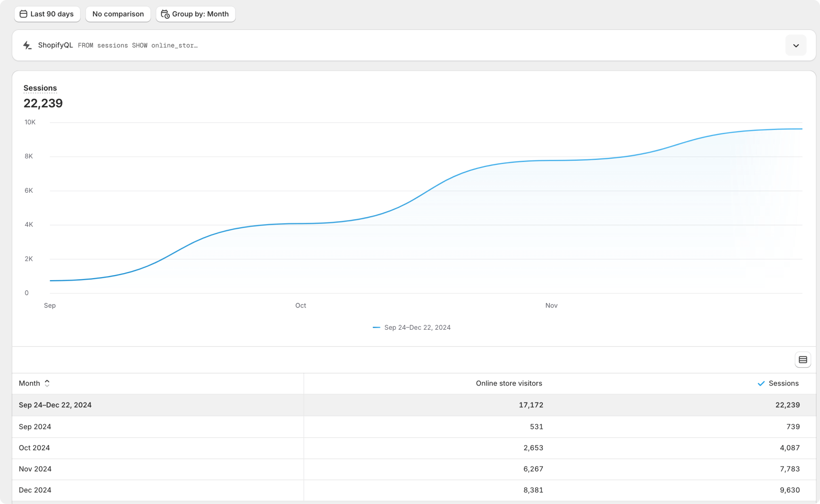Click the ShopifyQL lightning bolt icon
Image resolution: width=820 pixels, height=504 pixels.
[27, 45]
